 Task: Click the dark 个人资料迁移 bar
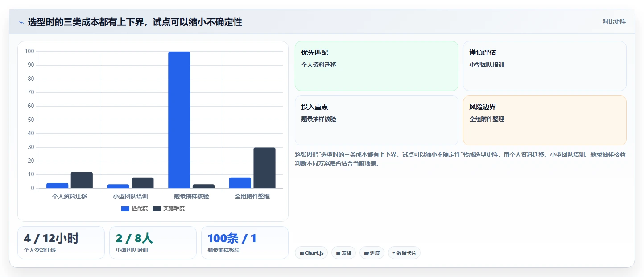82,180
